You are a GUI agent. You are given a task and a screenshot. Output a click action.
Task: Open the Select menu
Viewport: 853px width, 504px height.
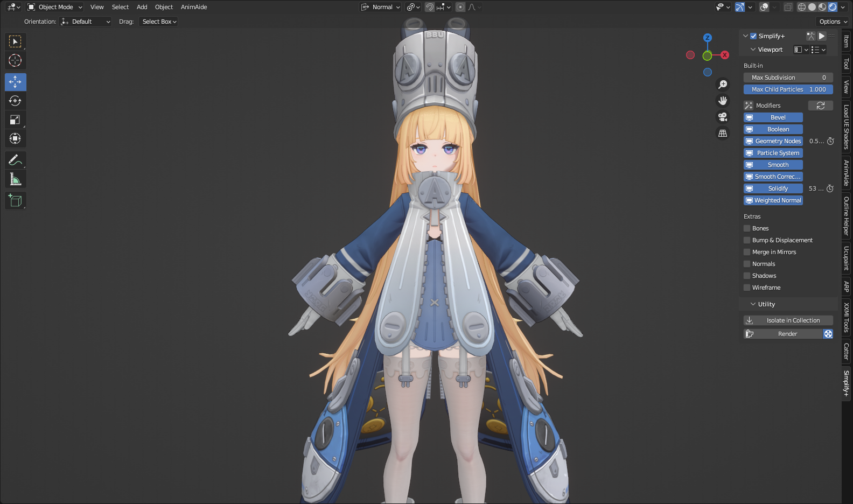click(120, 7)
